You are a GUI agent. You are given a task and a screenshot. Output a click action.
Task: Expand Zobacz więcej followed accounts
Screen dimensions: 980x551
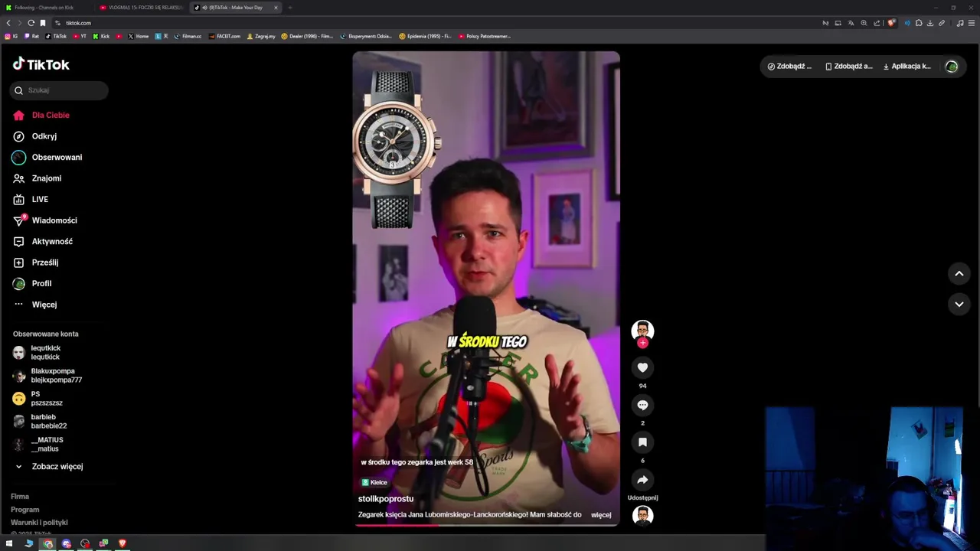coord(49,466)
